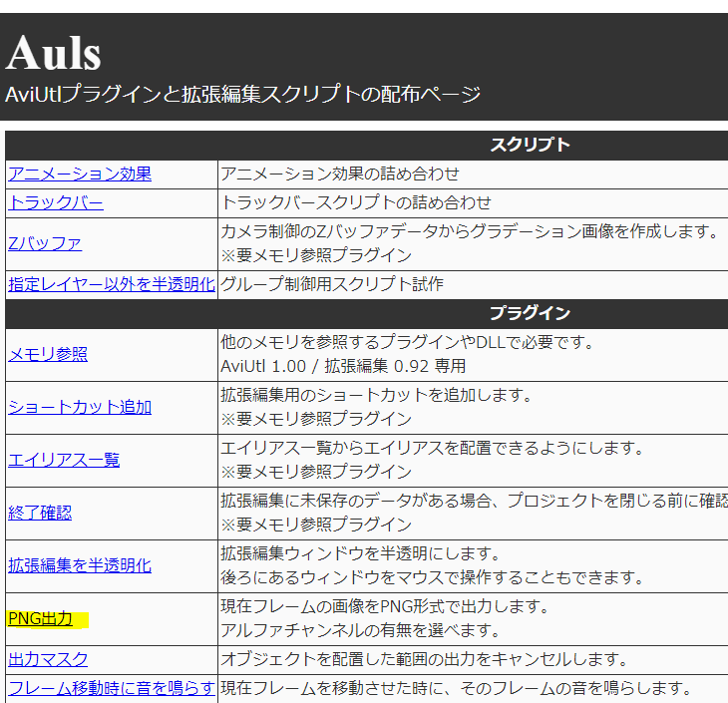Click the 拡張編集用のショートカットを追加します text
Image resolution: width=728 pixels, height=703 pixels.
pyautogui.click(x=376, y=396)
